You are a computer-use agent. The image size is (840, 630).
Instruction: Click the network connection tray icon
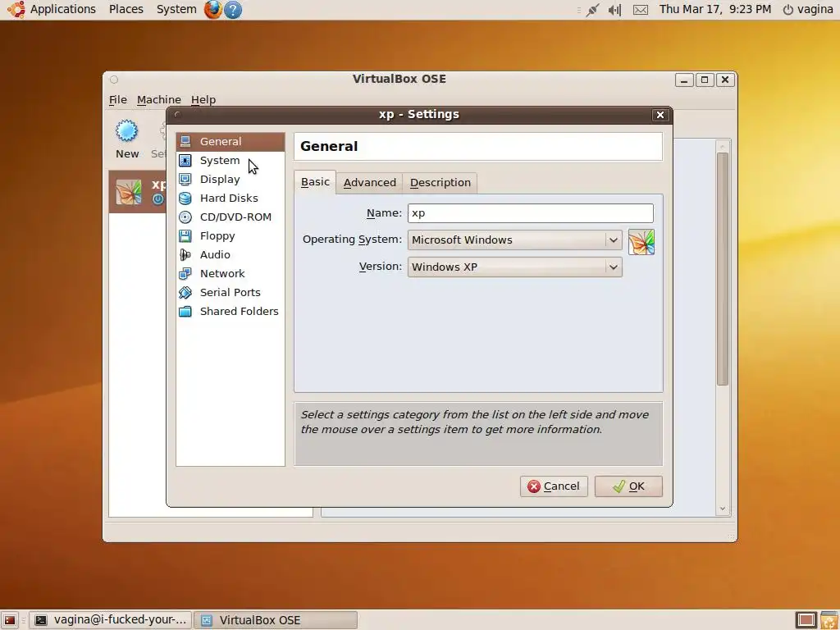[592, 10]
